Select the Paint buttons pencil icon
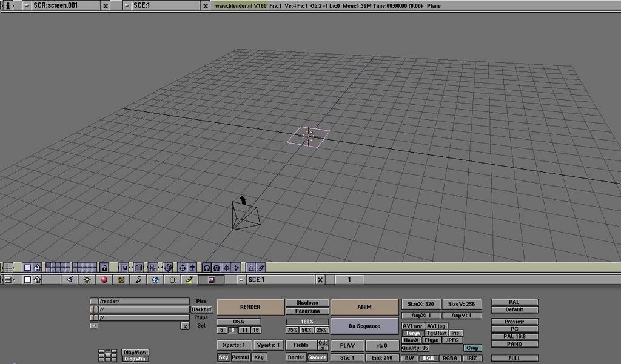Image resolution: width=621 pixels, height=364 pixels. [189, 280]
